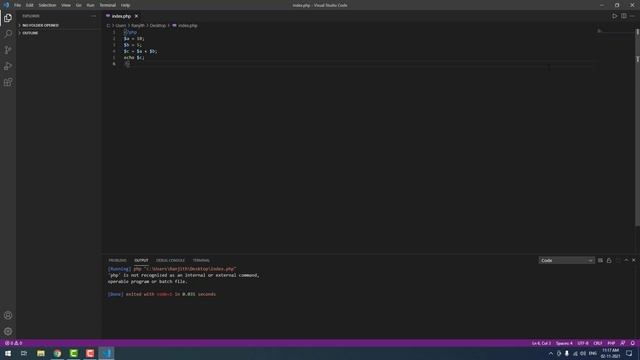Open the Explorer view in activity bar
Screen dimensions: 640x360
pos(8,18)
